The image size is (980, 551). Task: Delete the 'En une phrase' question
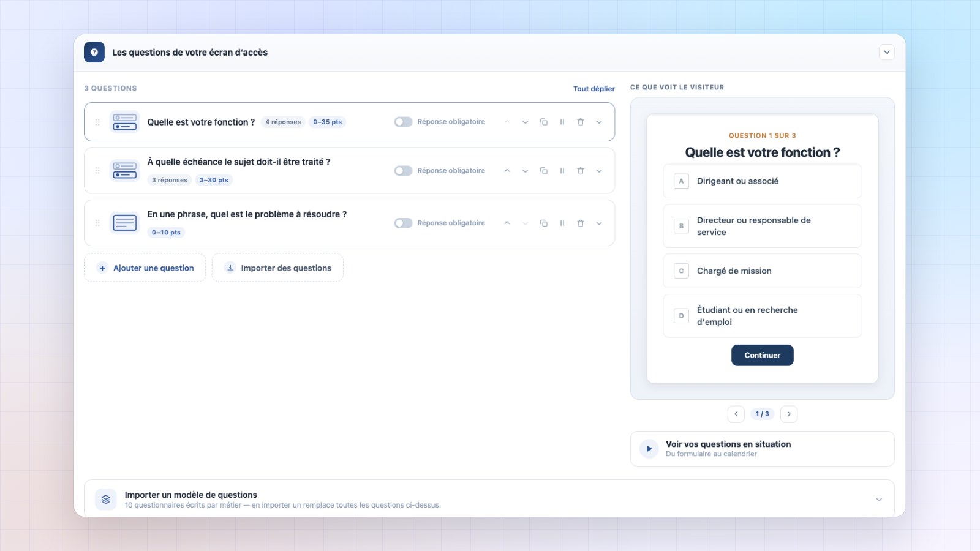click(x=581, y=223)
